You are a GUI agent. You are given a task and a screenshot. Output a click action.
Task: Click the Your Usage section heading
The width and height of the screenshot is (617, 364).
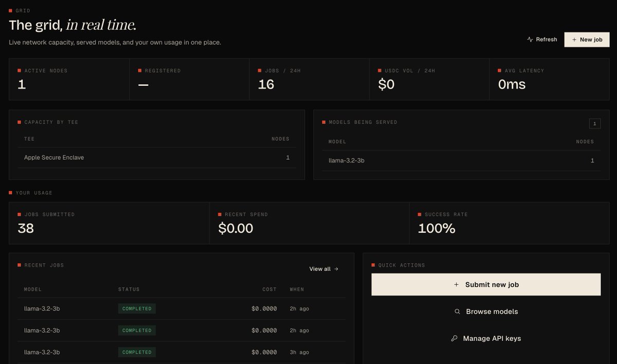tap(34, 193)
